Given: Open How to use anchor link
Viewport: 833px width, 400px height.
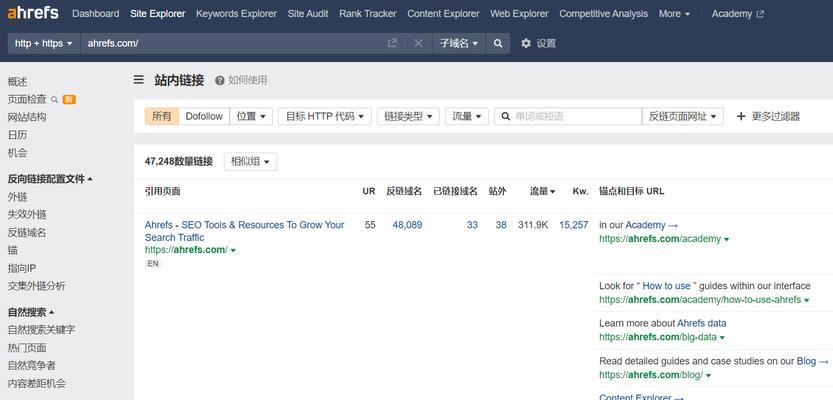Looking at the screenshot, I should [x=666, y=286].
